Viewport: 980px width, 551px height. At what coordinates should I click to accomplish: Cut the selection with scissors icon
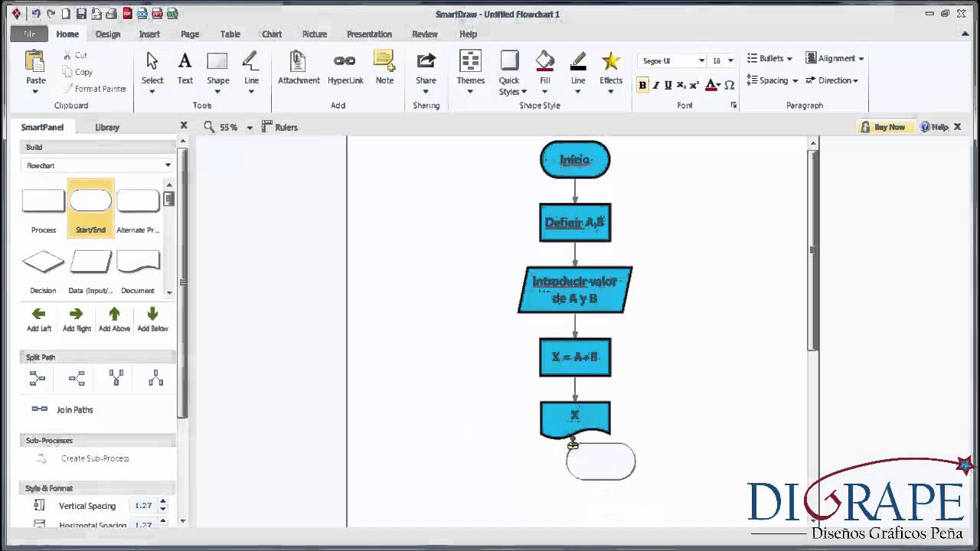[68, 55]
